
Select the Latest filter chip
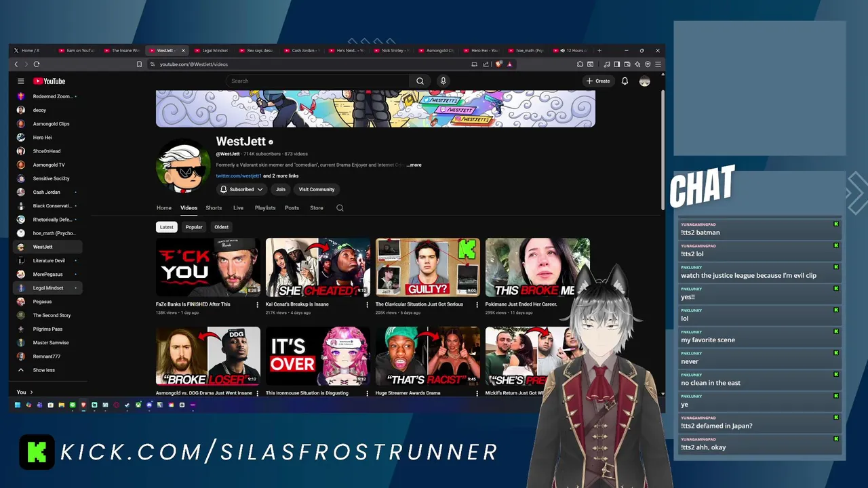pyautogui.click(x=166, y=227)
